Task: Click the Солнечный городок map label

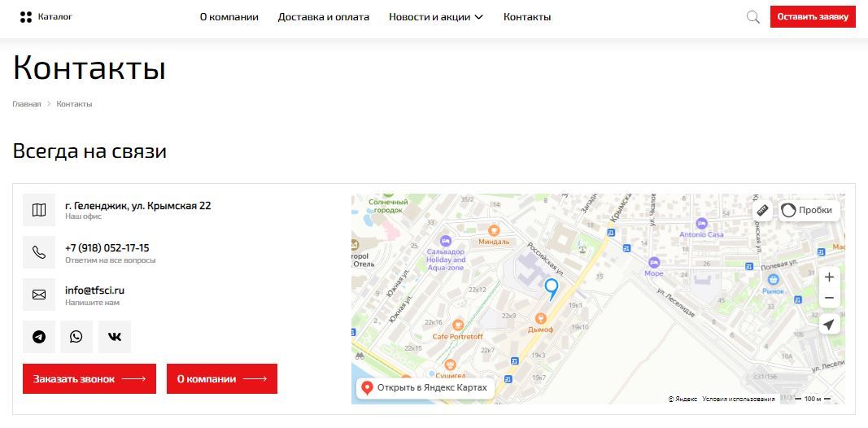Action: [388, 206]
